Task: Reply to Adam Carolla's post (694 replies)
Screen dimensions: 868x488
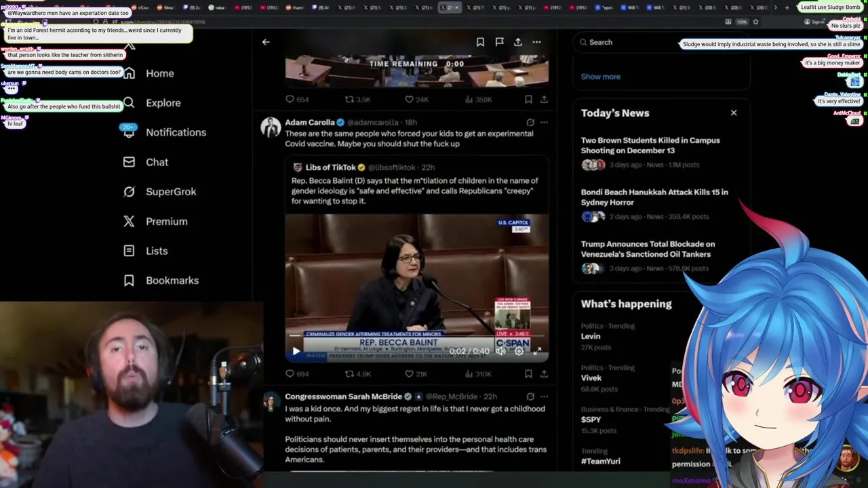Action: tap(297, 373)
